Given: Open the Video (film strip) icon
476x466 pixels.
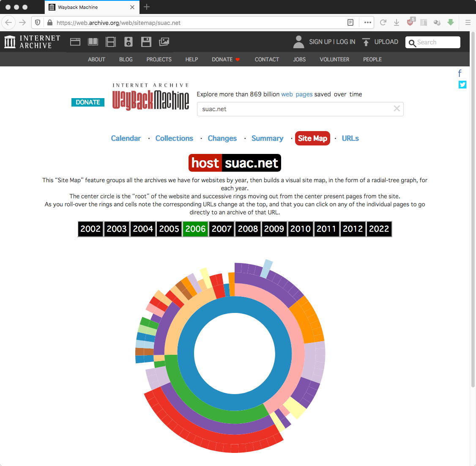Looking at the screenshot, I should coord(110,41).
